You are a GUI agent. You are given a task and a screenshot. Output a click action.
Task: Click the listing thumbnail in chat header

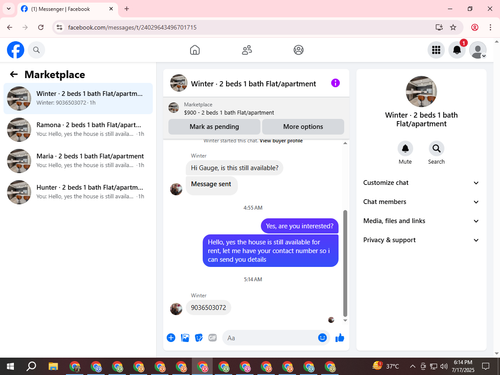pos(179,83)
